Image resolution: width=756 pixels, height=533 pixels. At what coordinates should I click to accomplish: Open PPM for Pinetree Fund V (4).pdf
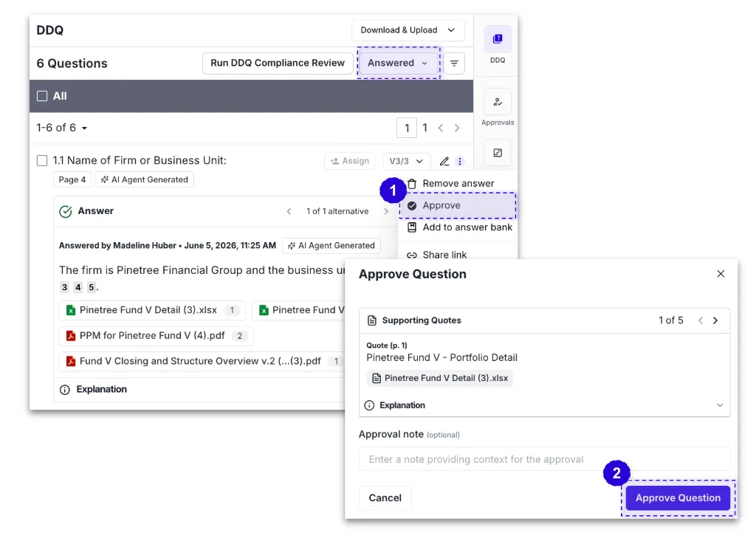(157, 335)
